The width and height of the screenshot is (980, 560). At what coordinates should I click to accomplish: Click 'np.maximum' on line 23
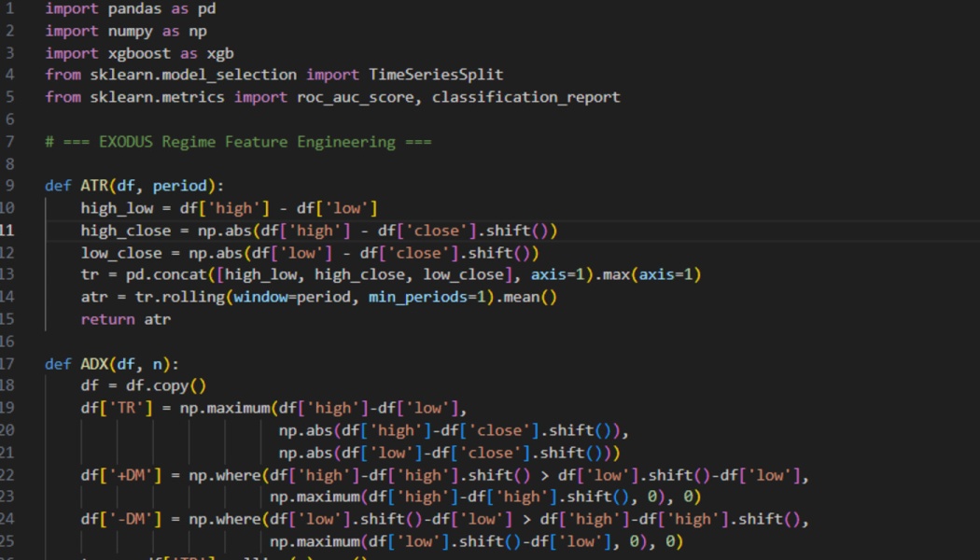(315, 497)
